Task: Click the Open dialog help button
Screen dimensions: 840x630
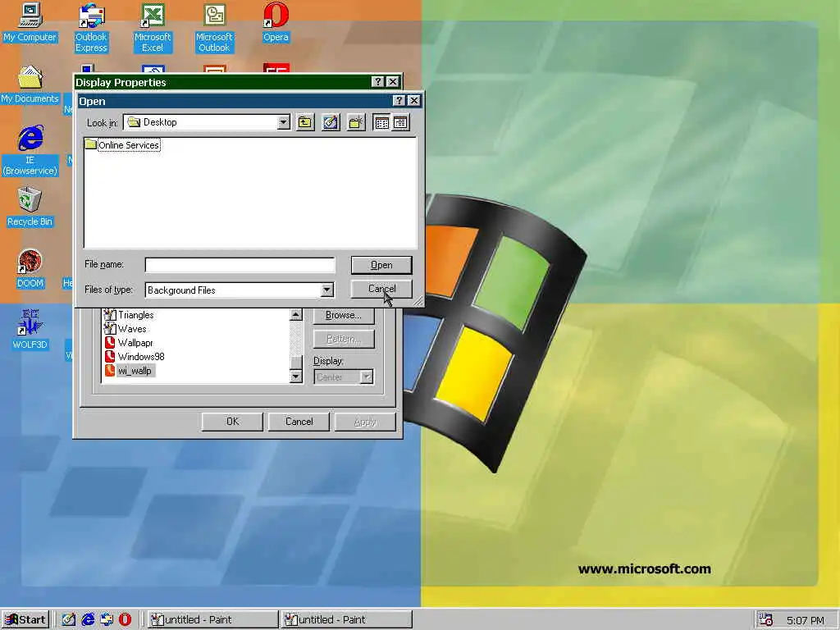Action: (399, 101)
